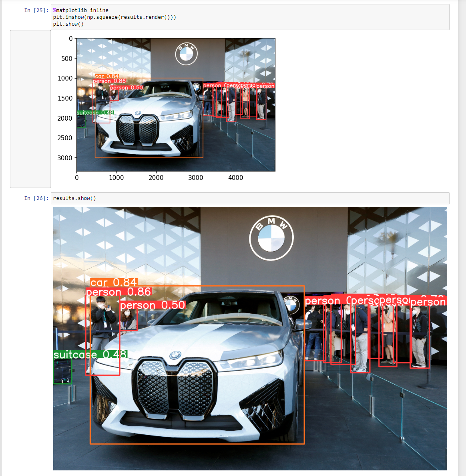Click the %matplotlib inline code line

(x=81, y=10)
